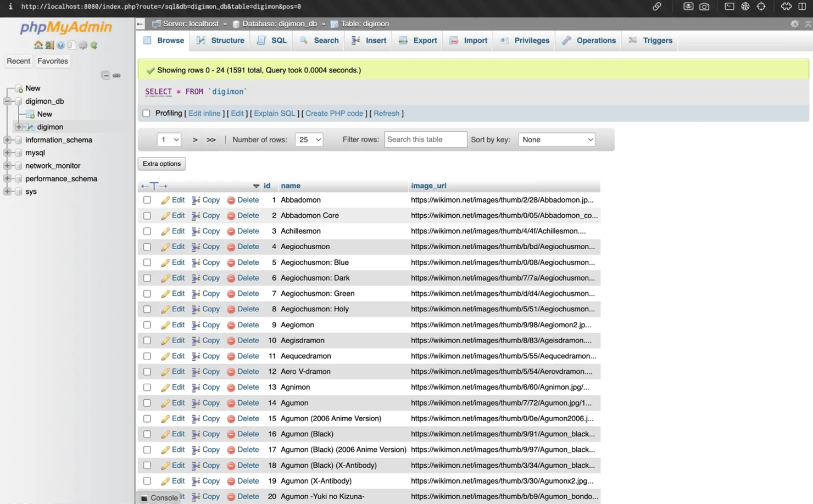Viewport: 813px width, 504px height.
Task: Go to the Insert tab
Action: tap(369, 41)
